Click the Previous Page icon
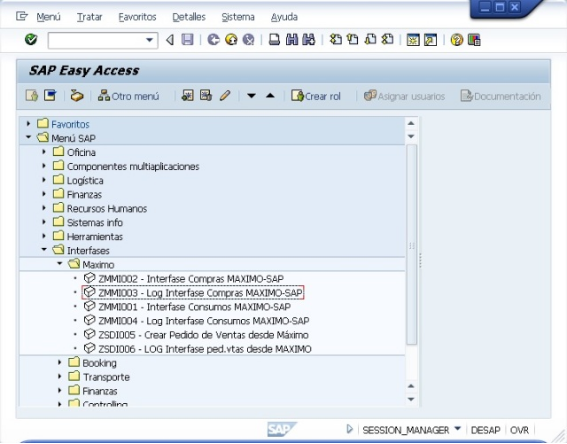This screenshot has height=444, width=567. tap(353, 39)
